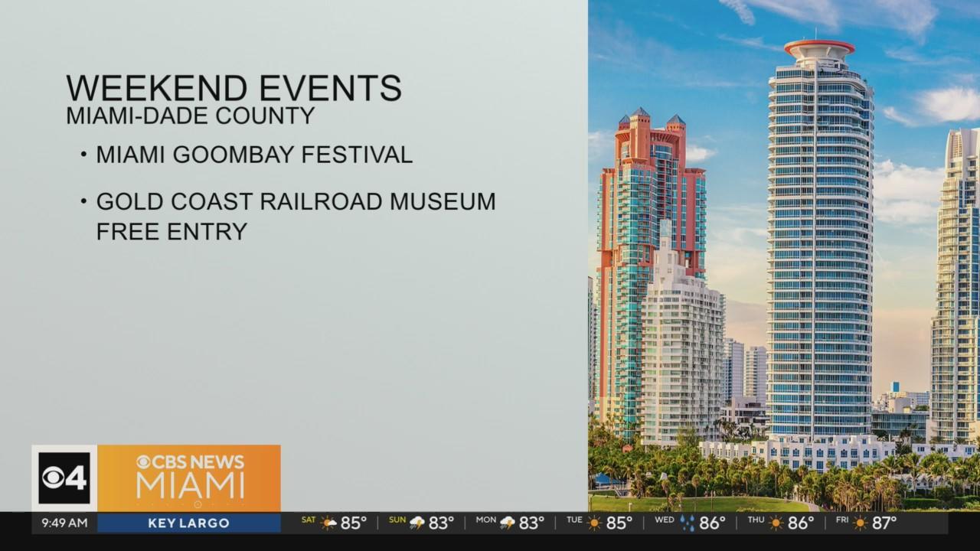Click Monday's thunderstorm weather icon
Image resolution: width=980 pixels, height=551 pixels.
(x=508, y=523)
